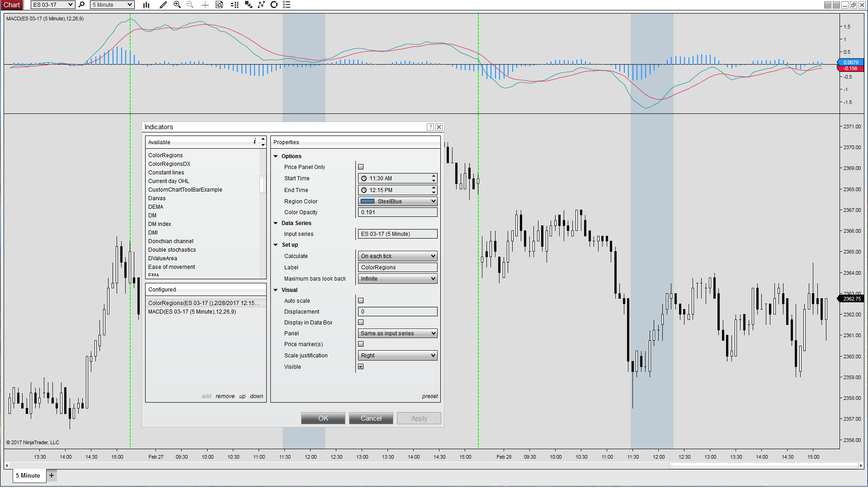The width and height of the screenshot is (868, 488).
Task: Enable the Price Panel Only checkbox
Action: (x=361, y=167)
